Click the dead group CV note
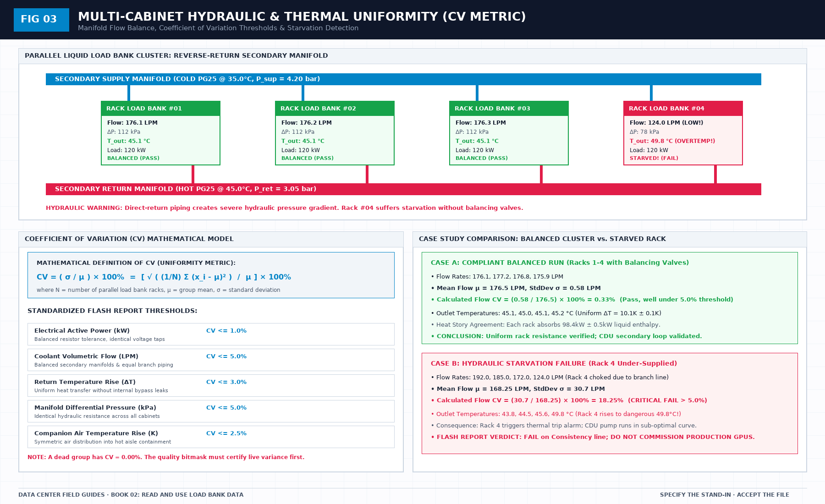This screenshot has width=825, height=504. [166, 457]
